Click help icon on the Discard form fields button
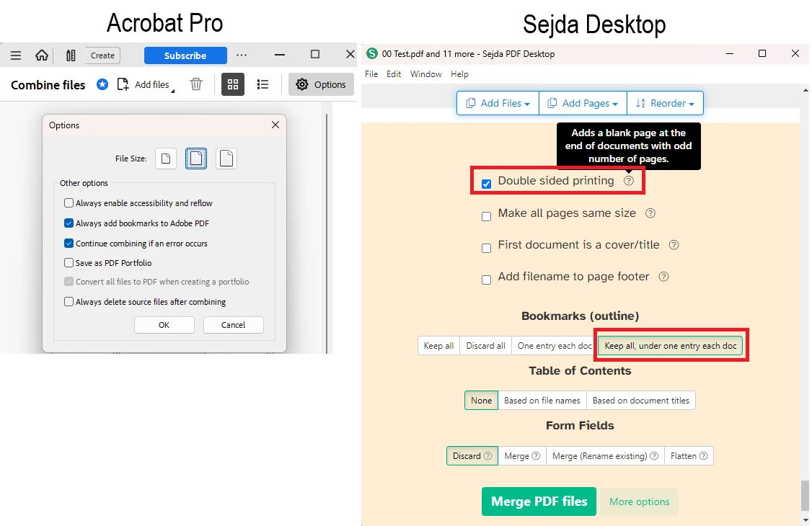 (487, 455)
